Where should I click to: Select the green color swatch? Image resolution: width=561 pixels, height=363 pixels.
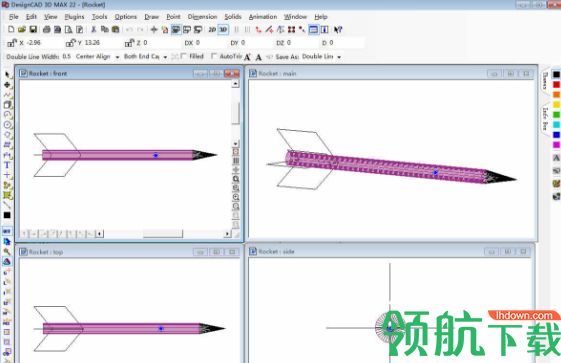[x=556, y=115]
